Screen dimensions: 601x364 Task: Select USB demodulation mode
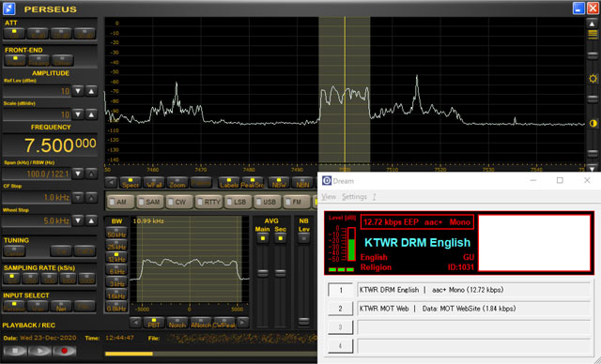click(x=268, y=202)
